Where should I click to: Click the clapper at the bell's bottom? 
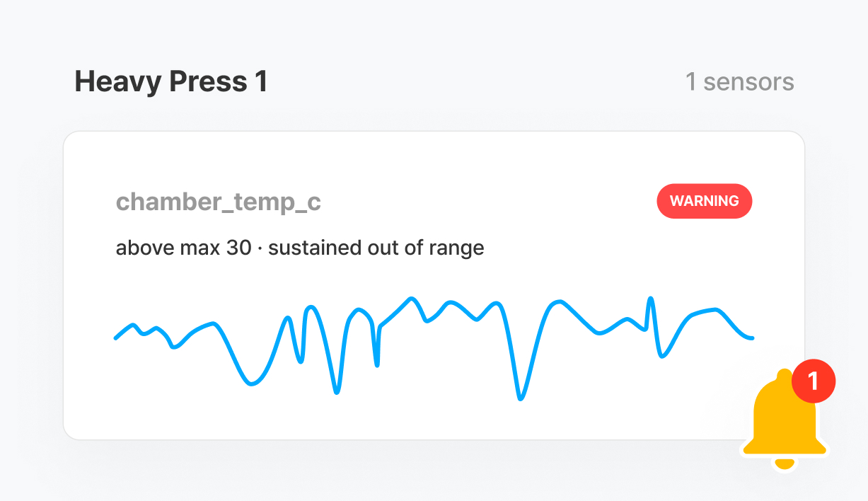pos(784,463)
